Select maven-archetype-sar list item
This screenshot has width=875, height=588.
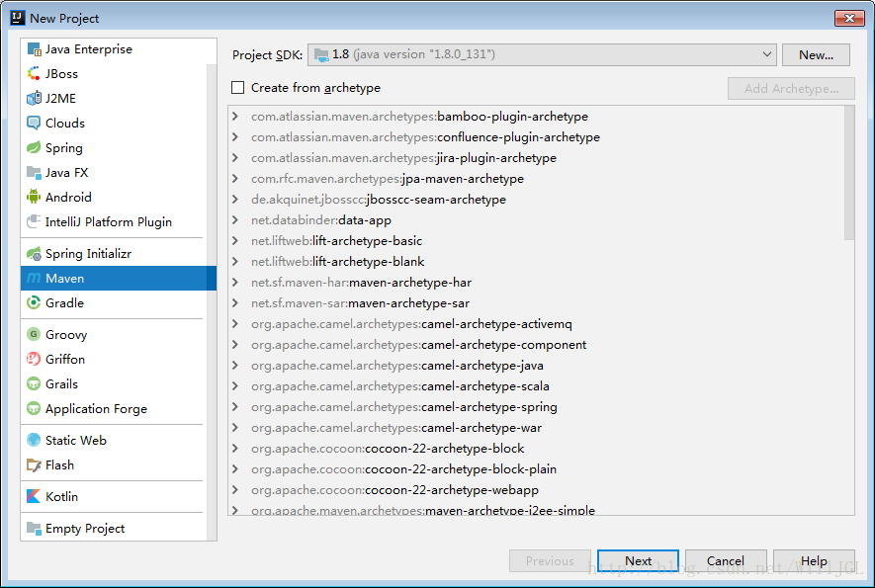coord(408,303)
